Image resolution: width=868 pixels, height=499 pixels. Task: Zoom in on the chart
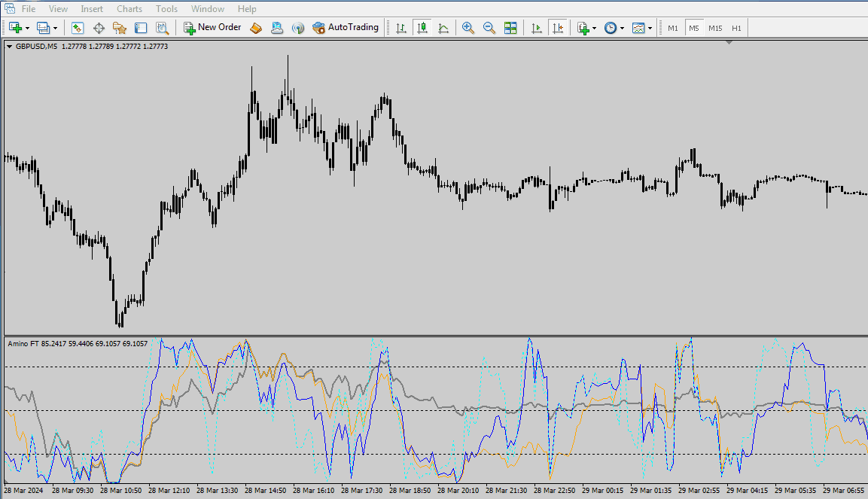[x=468, y=28]
